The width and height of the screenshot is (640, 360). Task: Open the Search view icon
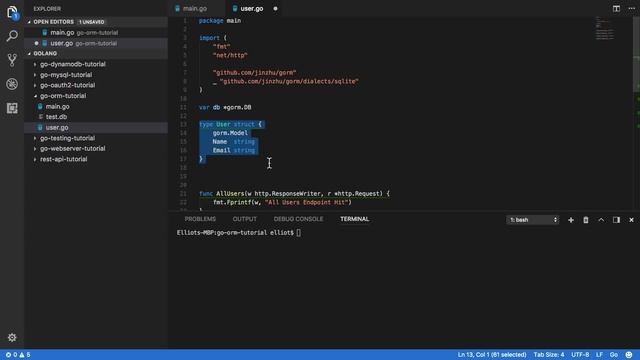point(12,36)
